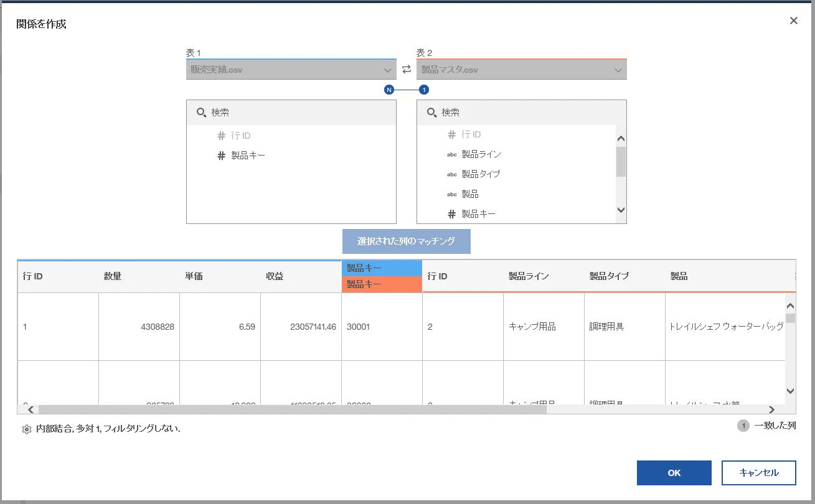Screen dimensions: 815x504
Task: Click the 1 cardinality badge
Action: (424, 90)
